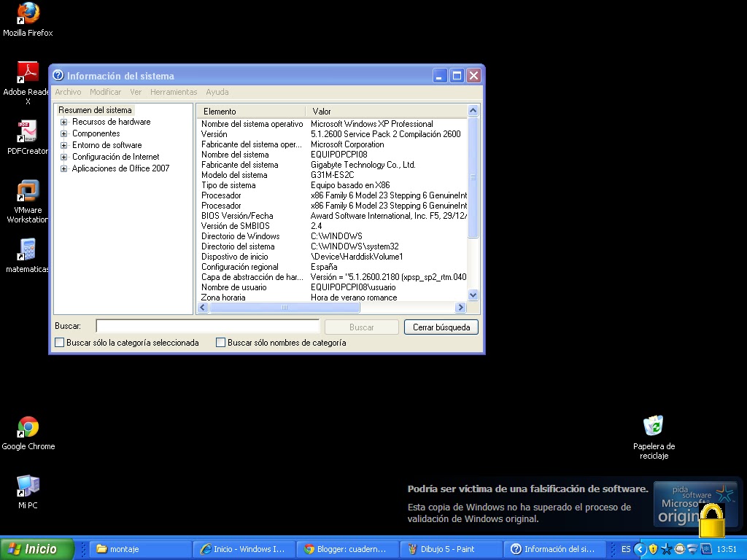Screen dimensions: 747x560
Task: Click the yellow security shield tray icon
Action: tap(653, 549)
